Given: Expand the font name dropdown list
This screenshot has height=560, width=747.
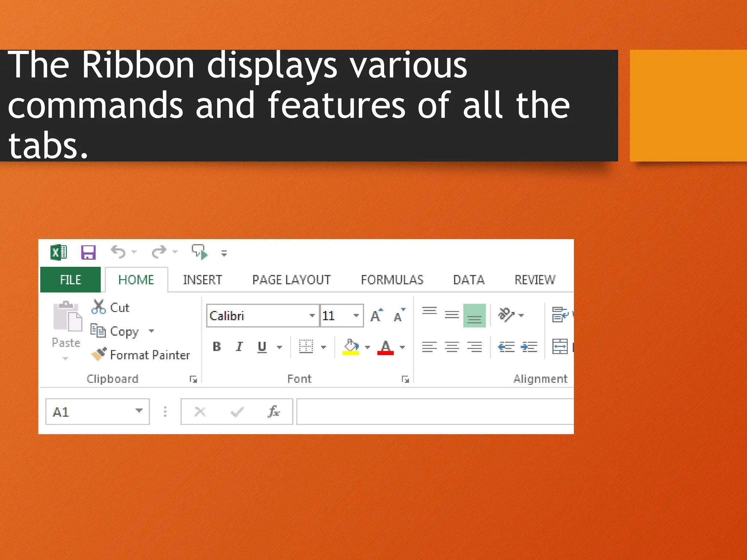Looking at the screenshot, I should click(312, 316).
